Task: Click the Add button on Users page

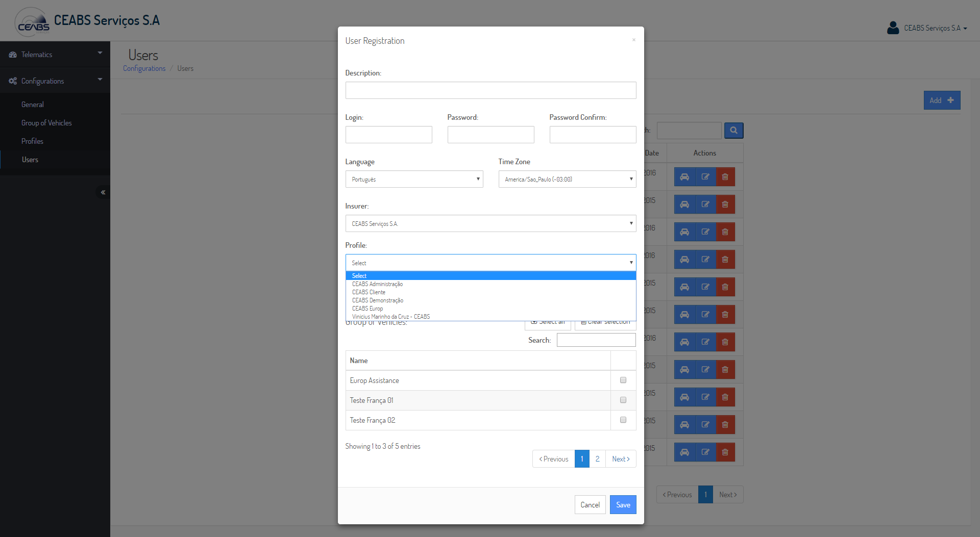Action: point(942,100)
